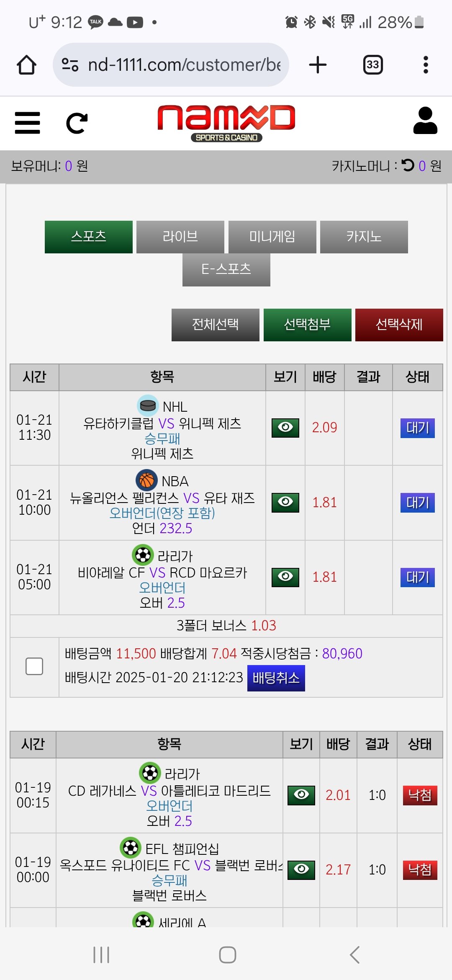Show details for CD 레가네스 match eye icon
The width and height of the screenshot is (452, 980).
[301, 795]
